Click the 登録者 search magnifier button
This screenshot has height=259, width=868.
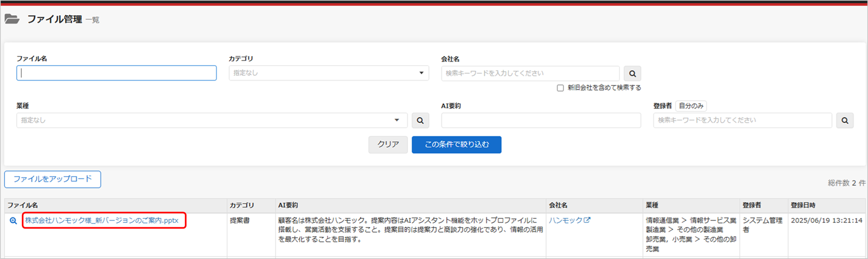click(845, 120)
